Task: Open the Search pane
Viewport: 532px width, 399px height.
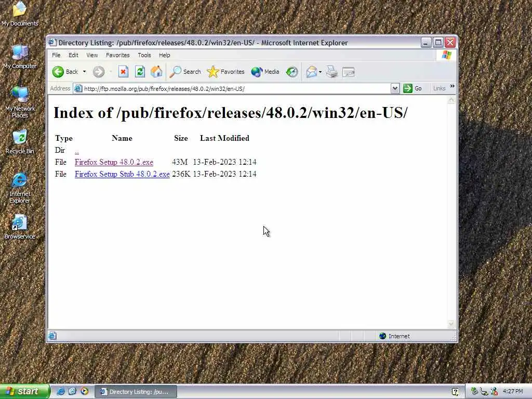Action: [185, 72]
